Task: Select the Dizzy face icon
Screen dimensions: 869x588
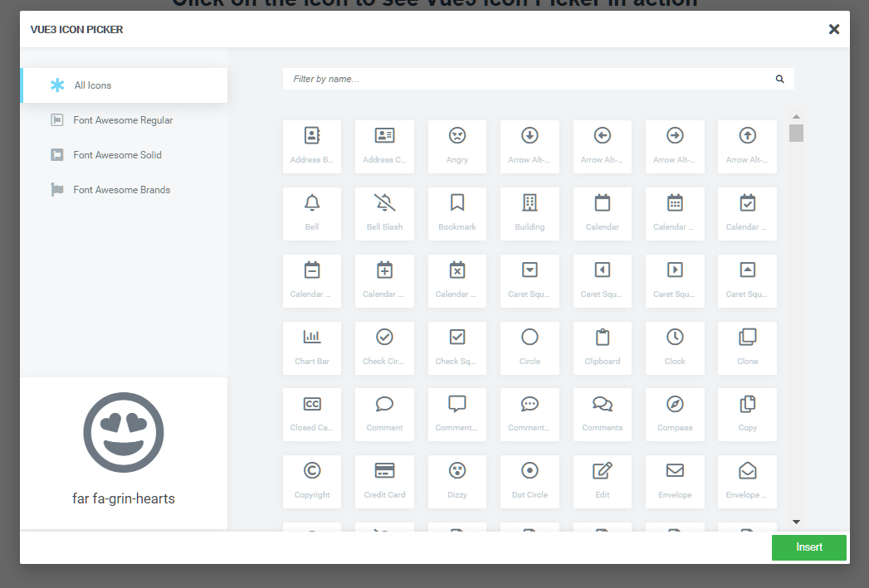Action: pos(456,481)
